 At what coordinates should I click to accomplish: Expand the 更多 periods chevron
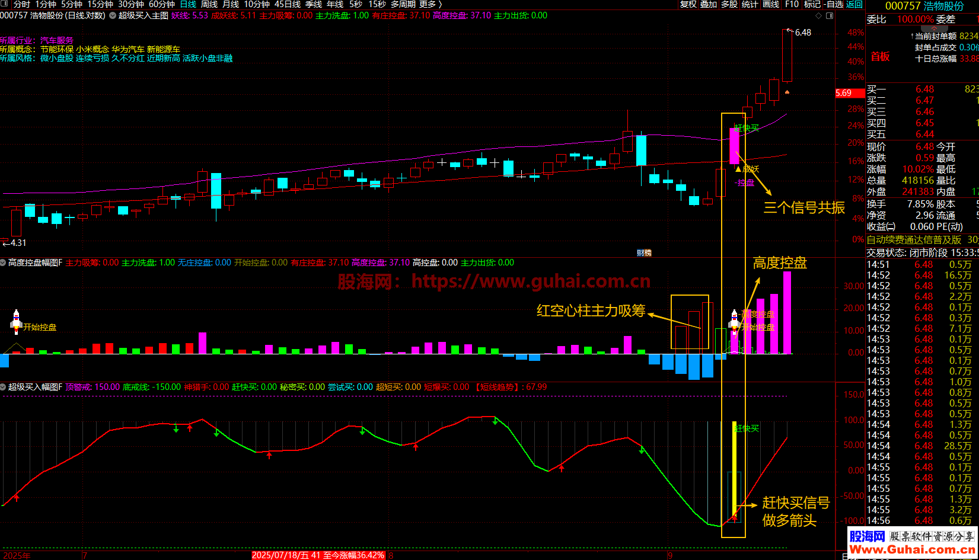pos(441,4)
